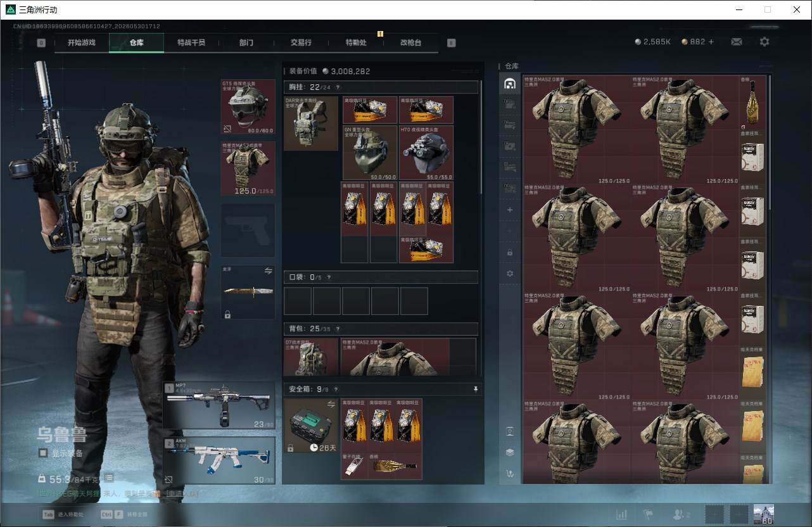Select the USB drive item in safe box
The width and height of the screenshot is (812, 527).
click(x=355, y=467)
